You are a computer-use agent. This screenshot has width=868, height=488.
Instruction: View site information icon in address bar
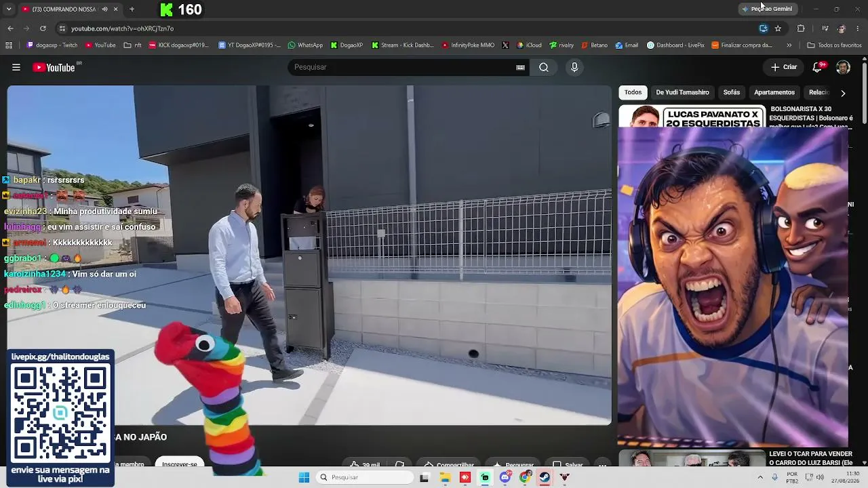[x=62, y=28]
